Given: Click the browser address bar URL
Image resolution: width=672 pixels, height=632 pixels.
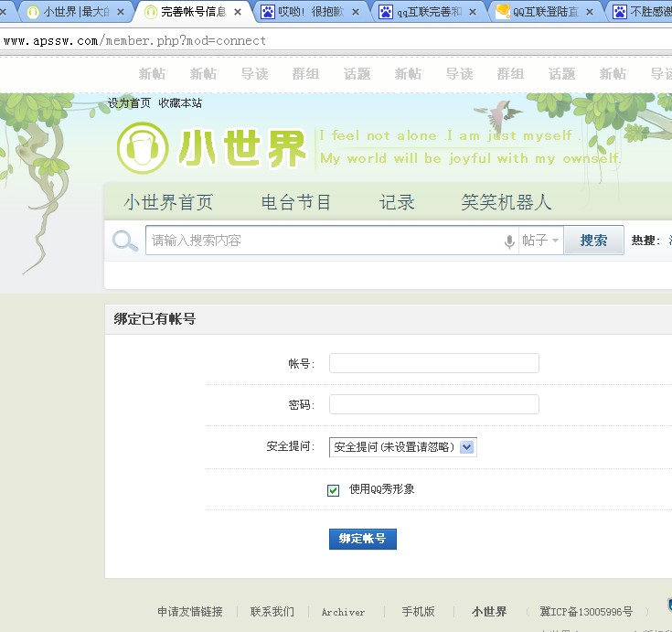Looking at the screenshot, I should [x=134, y=41].
